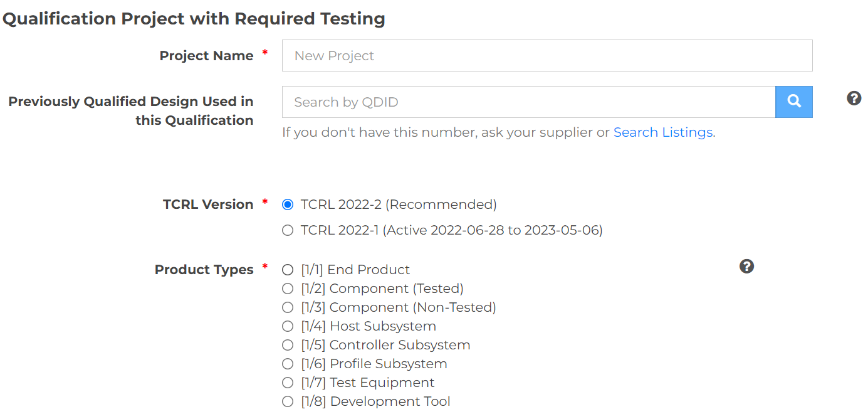Click into the Search by QDID field

[528, 102]
